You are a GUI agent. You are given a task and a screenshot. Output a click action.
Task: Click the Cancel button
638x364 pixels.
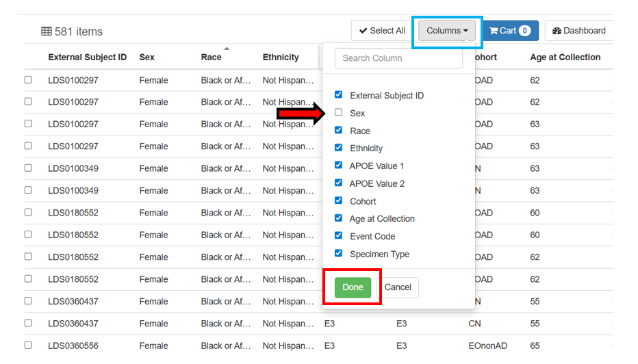pos(398,287)
